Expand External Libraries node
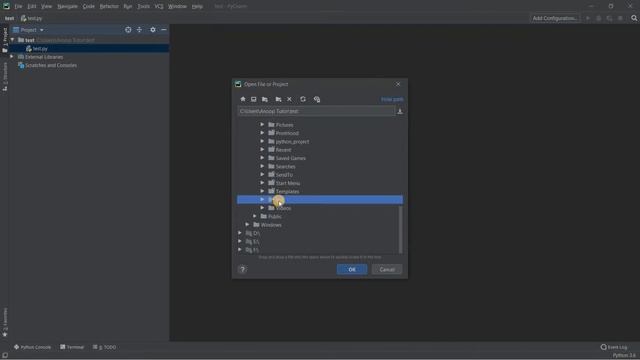The image size is (640, 360). [12, 57]
